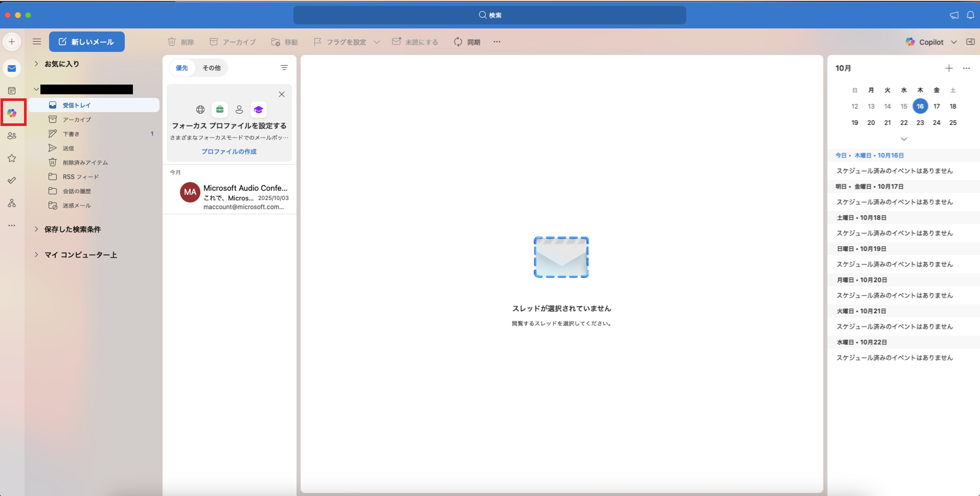Toggle the hamburger navigation pane button
The image size is (980, 496).
point(37,42)
